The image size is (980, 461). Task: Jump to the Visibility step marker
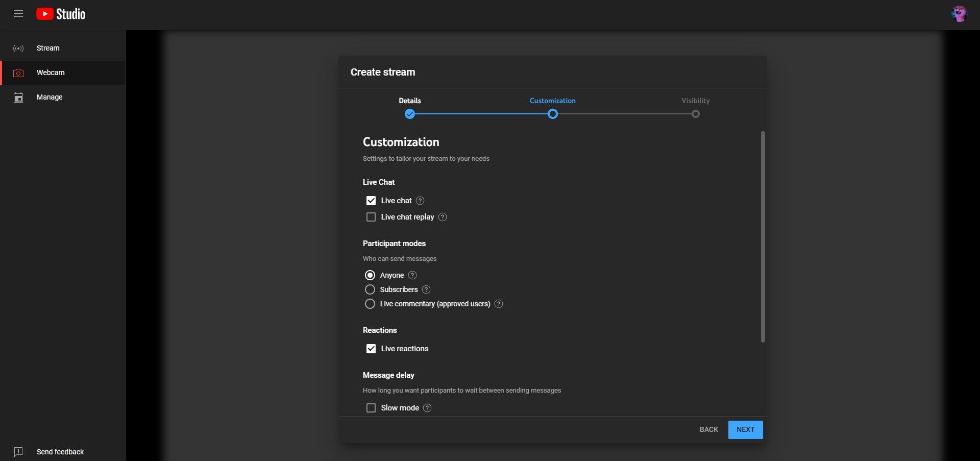tap(695, 114)
